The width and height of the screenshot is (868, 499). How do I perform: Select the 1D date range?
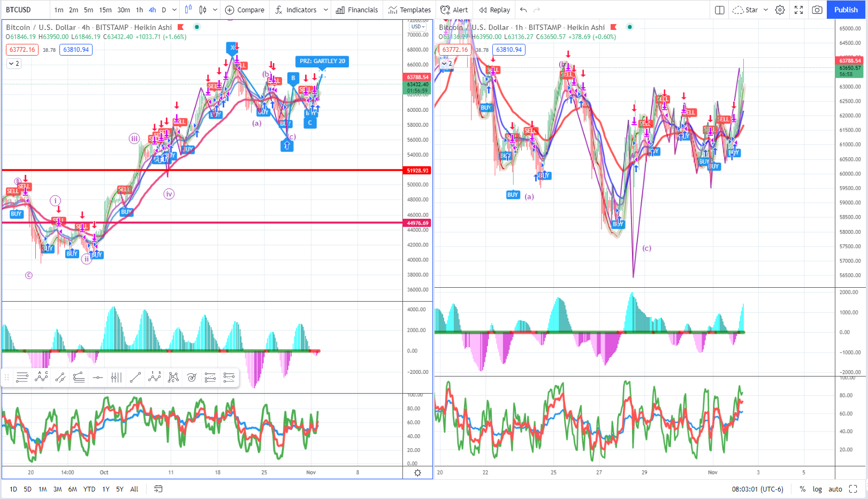tap(13, 489)
